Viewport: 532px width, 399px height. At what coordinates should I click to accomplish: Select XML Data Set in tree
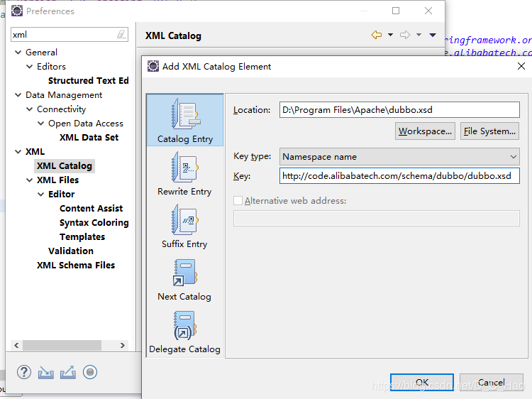(x=89, y=138)
